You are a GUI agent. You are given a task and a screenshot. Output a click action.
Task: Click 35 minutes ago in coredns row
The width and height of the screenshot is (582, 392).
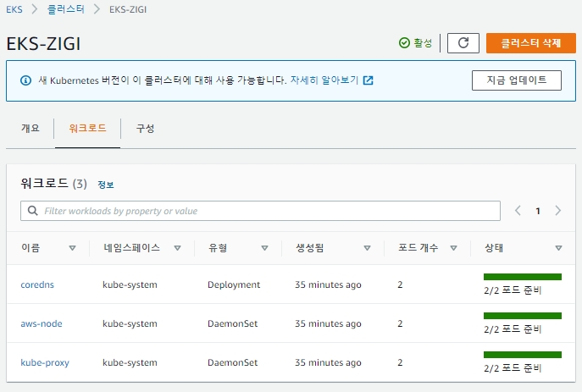[328, 284]
